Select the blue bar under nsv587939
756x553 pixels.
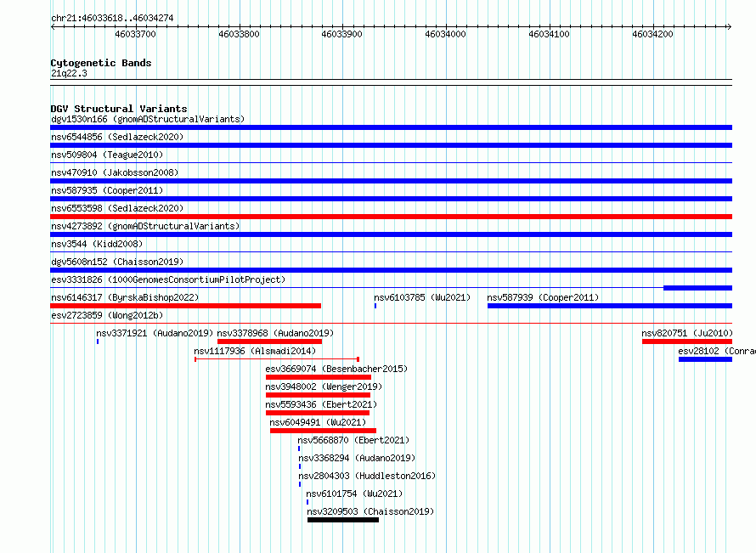610,306
